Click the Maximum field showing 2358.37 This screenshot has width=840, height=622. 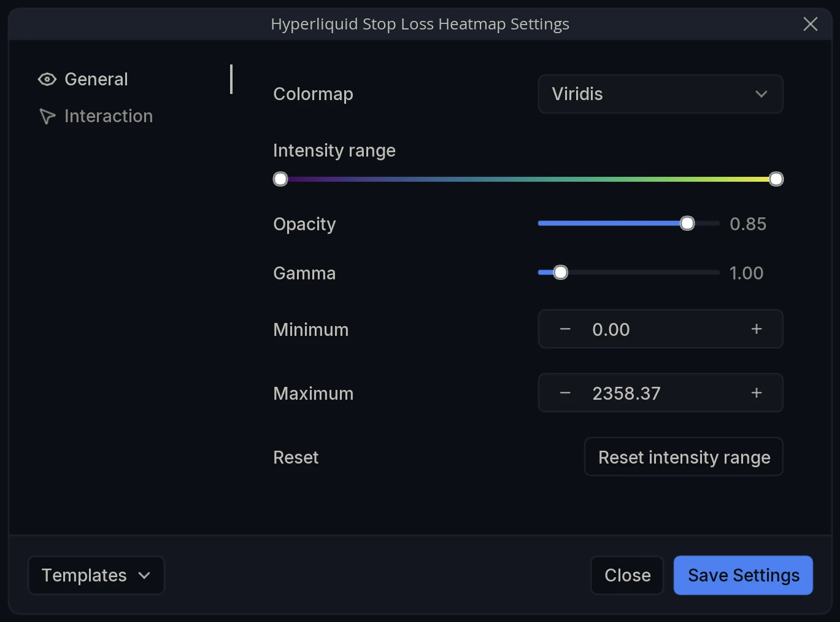tap(660, 393)
